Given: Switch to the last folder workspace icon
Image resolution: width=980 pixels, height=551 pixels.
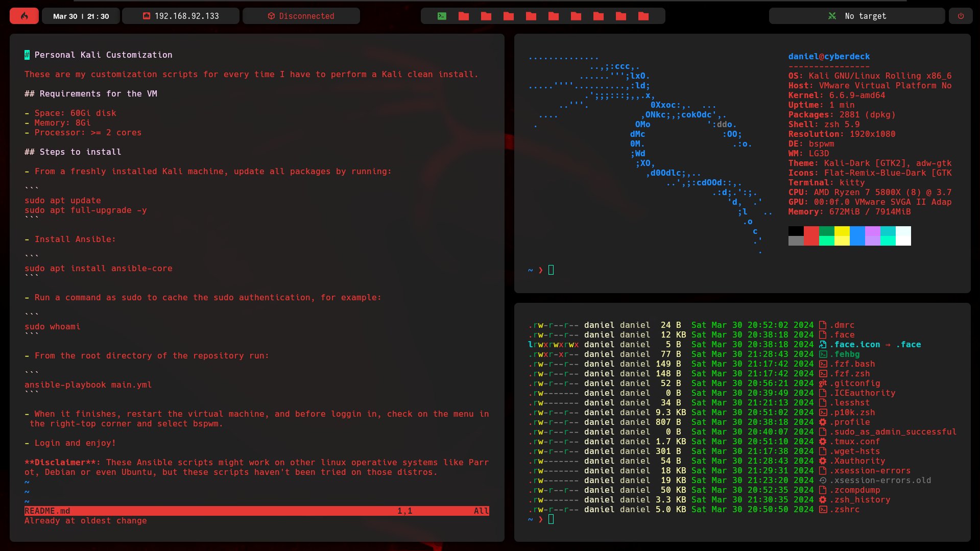Looking at the screenshot, I should click(643, 16).
